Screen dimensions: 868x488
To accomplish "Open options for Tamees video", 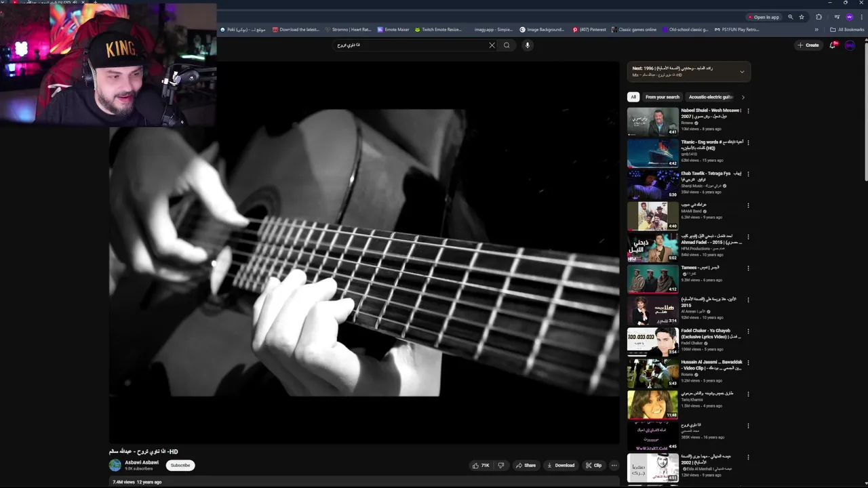I will 748,268.
